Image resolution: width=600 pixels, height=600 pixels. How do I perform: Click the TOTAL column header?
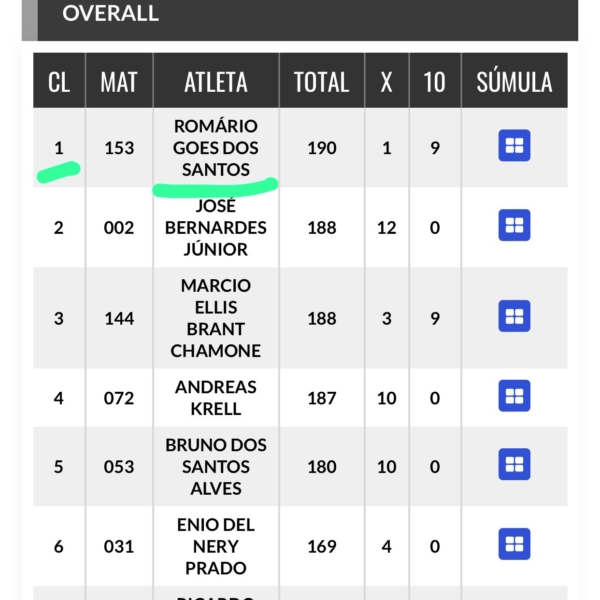tap(321, 82)
